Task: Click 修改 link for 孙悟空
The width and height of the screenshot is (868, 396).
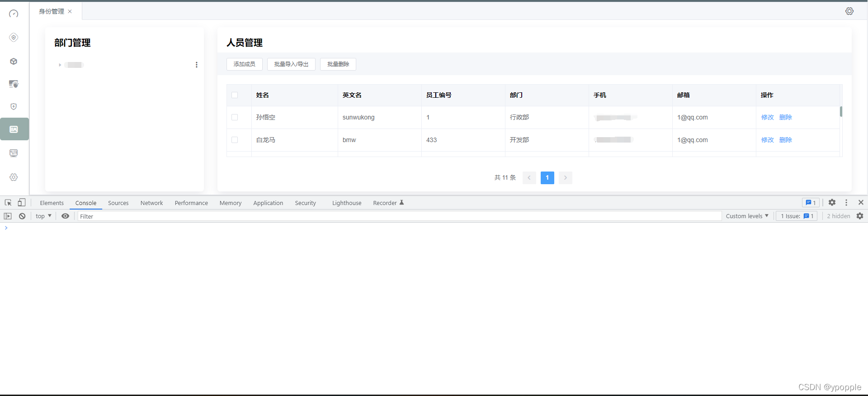Action: [767, 117]
